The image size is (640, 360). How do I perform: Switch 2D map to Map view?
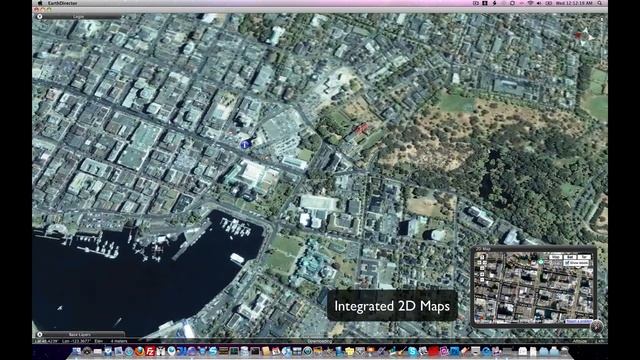coord(556,257)
